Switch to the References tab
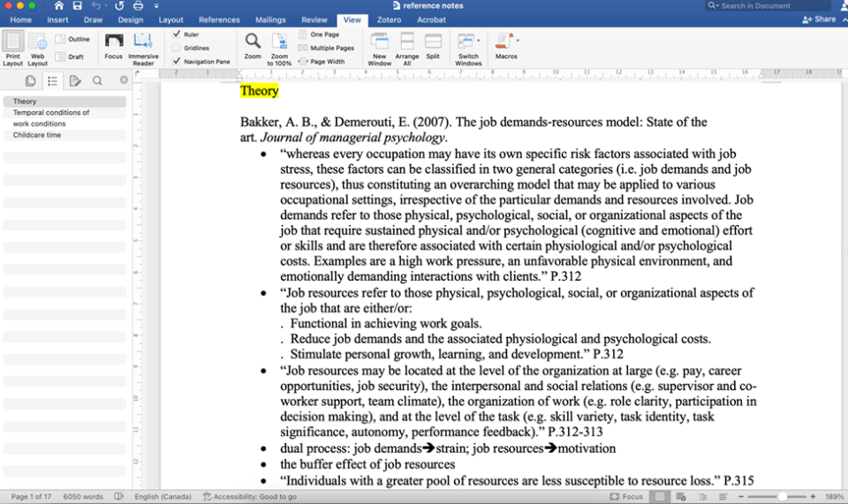The image size is (848, 504). (x=219, y=19)
